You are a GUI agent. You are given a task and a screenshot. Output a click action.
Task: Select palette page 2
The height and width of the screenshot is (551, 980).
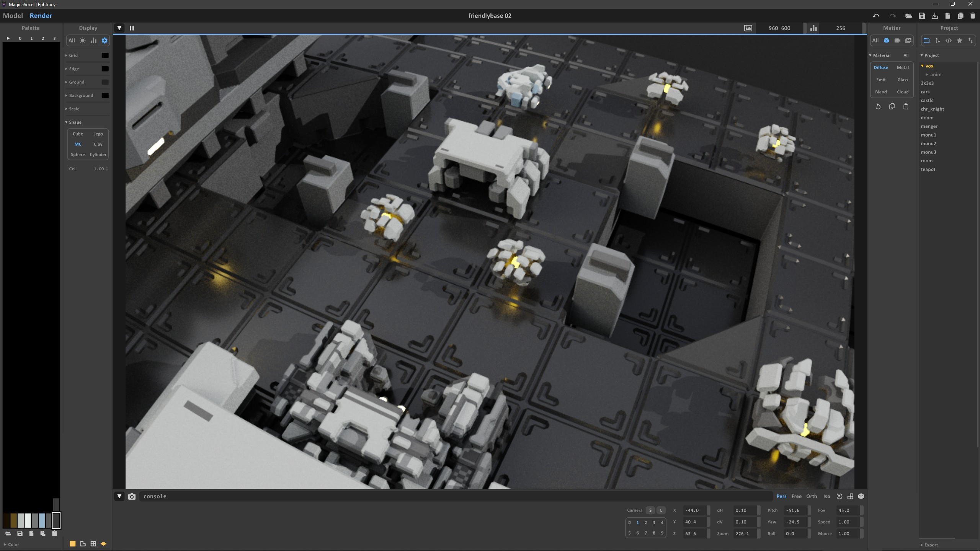point(43,38)
